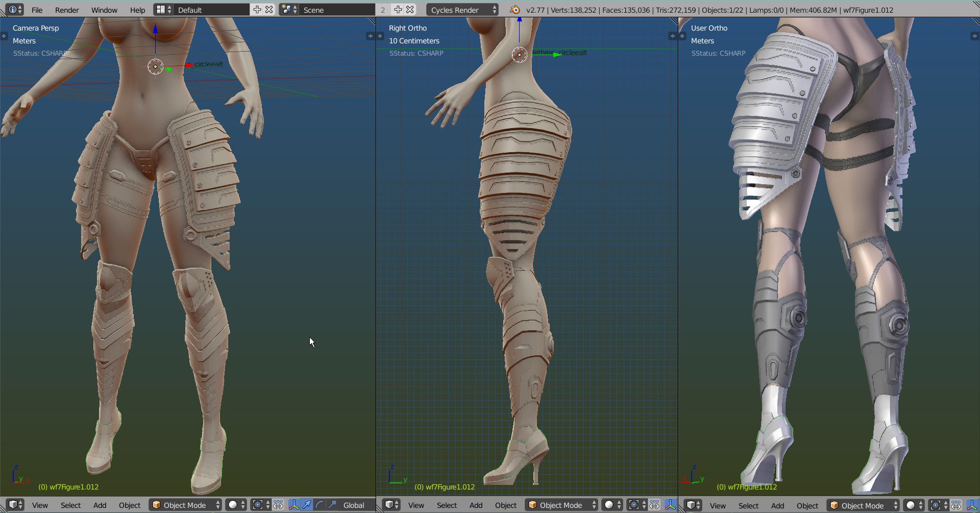Expand Object Mode dropdown in Right Ortho viewport

[x=561, y=505]
